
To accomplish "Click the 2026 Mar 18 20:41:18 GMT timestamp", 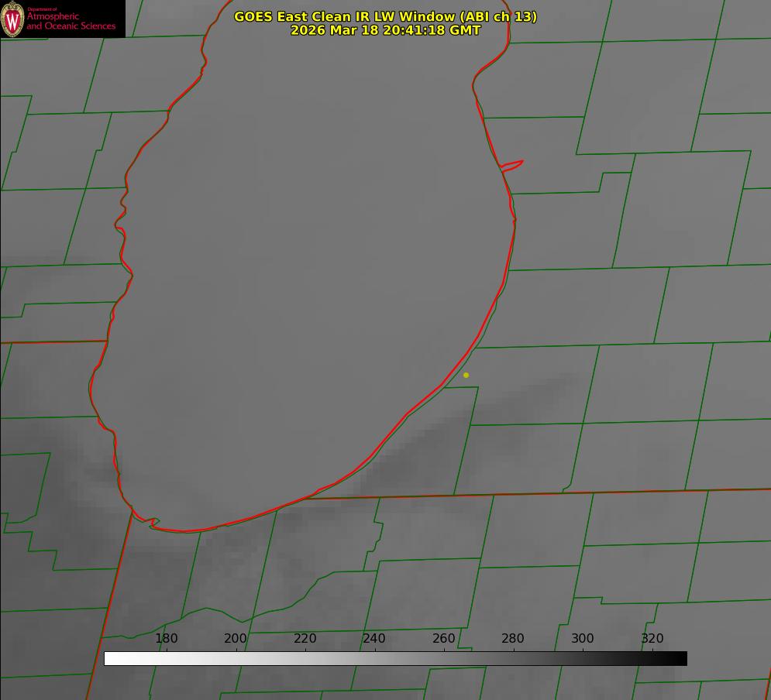I will coord(386,30).
